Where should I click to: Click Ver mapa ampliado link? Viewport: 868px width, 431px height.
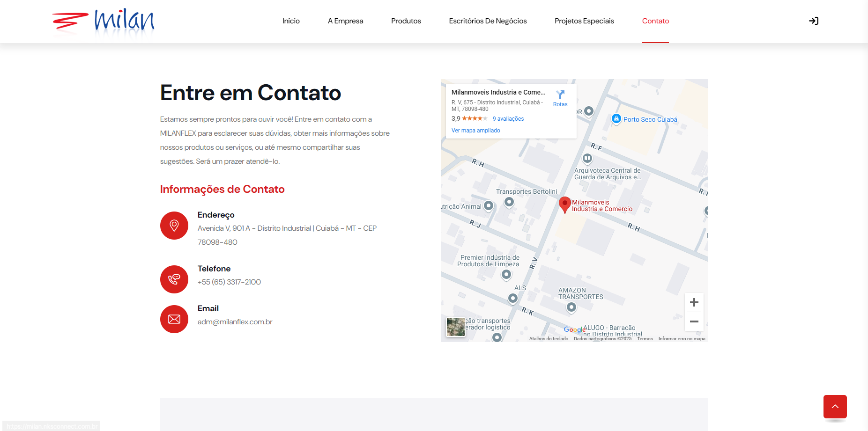[476, 131]
